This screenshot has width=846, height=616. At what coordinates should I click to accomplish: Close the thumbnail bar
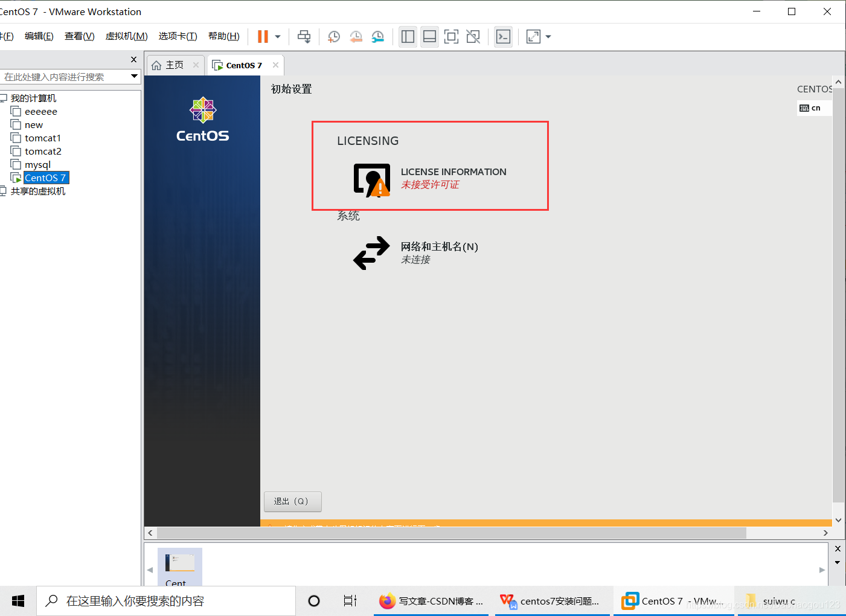click(838, 548)
